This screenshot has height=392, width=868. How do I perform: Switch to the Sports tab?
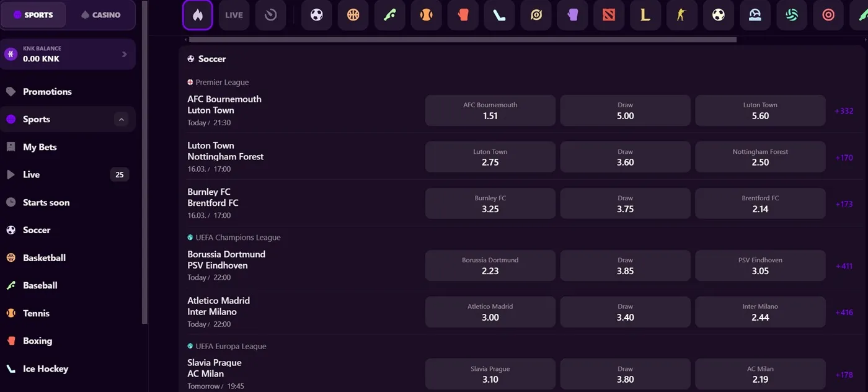[x=33, y=15]
